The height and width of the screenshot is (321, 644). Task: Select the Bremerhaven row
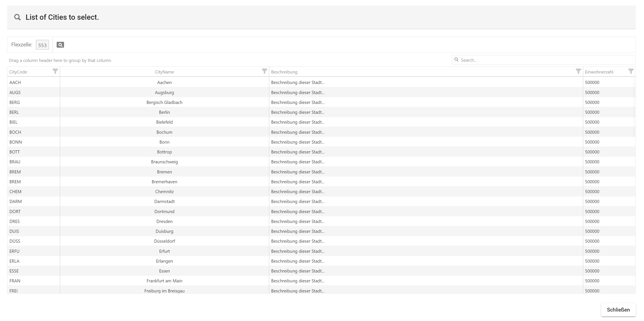[x=164, y=182]
